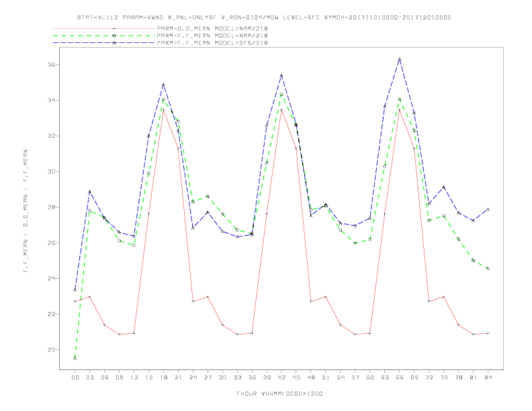Click the x-axis hour label 33
Viewport: 532px width, 411px height.
(x=237, y=377)
